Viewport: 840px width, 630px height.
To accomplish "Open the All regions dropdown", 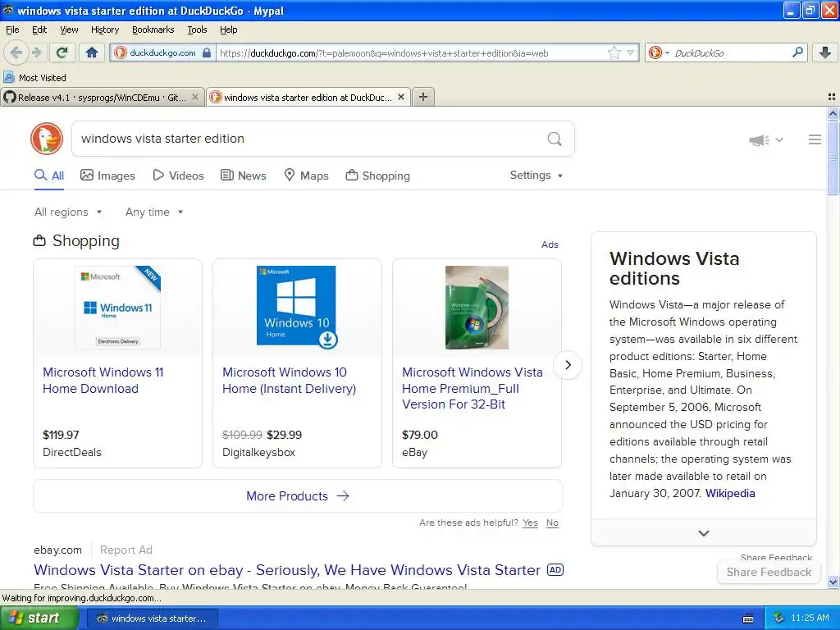I will coord(68,212).
